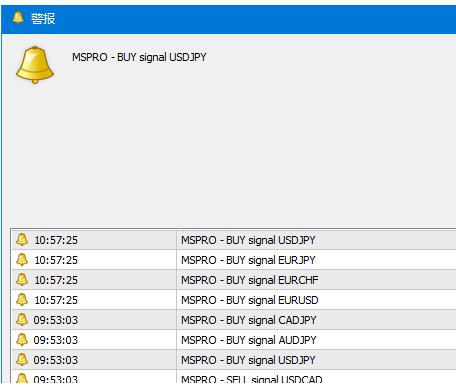Select the 09:53:03 BUY signal USDJPY row
Image resolution: width=456 pixels, height=387 pixels.
pos(234,360)
